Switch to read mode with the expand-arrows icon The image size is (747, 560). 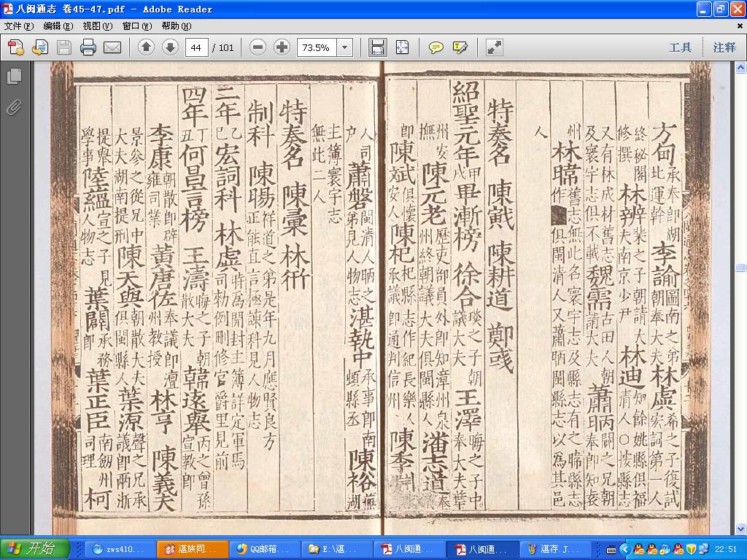494,47
